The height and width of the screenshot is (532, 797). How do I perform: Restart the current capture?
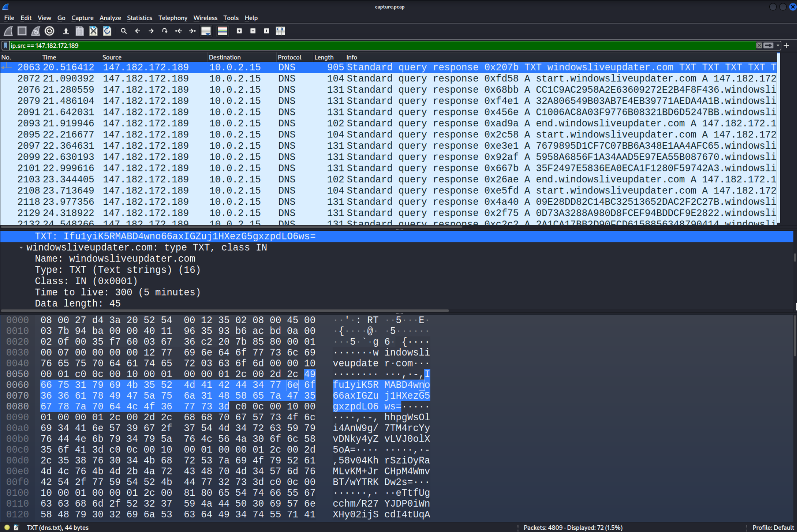pyautogui.click(x=36, y=31)
